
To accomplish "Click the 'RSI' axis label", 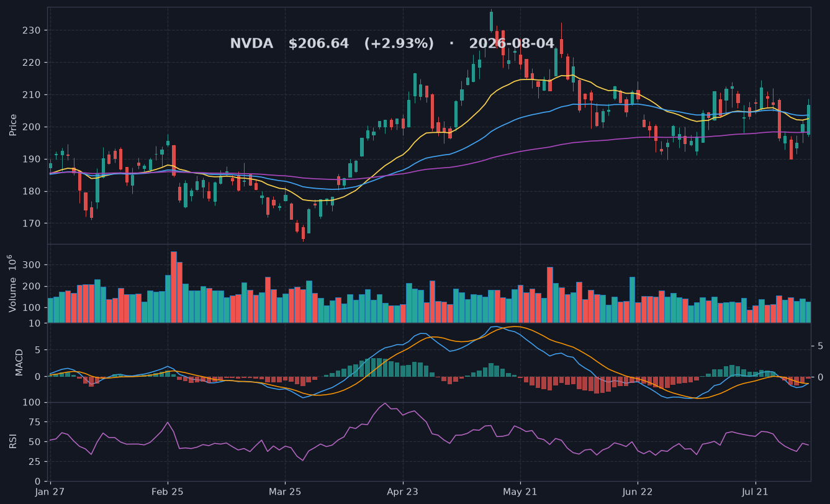I will [13, 441].
